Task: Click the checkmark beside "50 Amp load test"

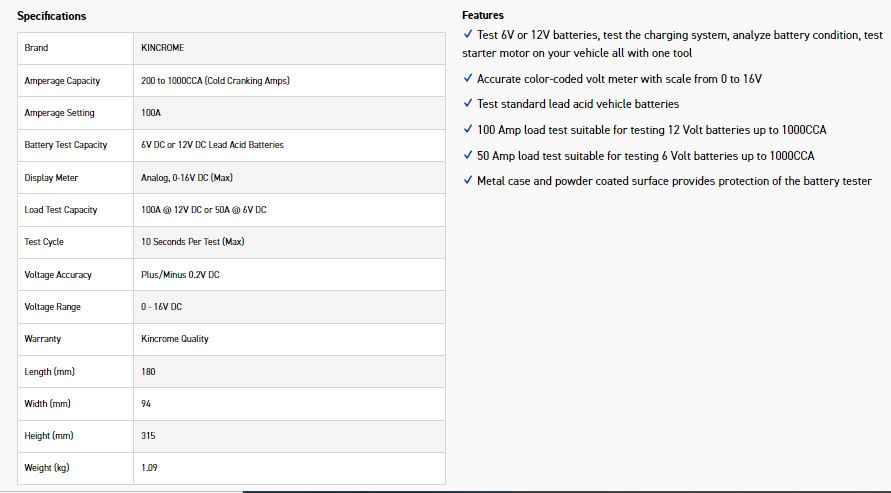Action: [468, 156]
